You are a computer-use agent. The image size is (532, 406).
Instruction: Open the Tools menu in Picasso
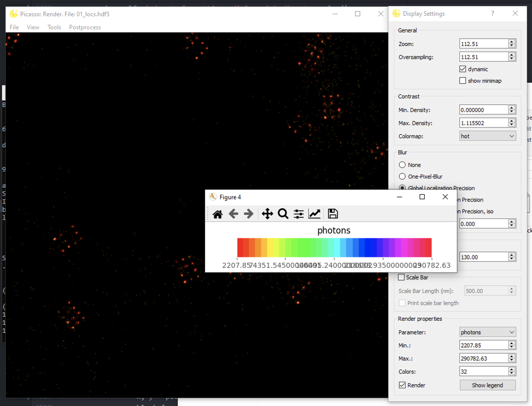point(54,27)
